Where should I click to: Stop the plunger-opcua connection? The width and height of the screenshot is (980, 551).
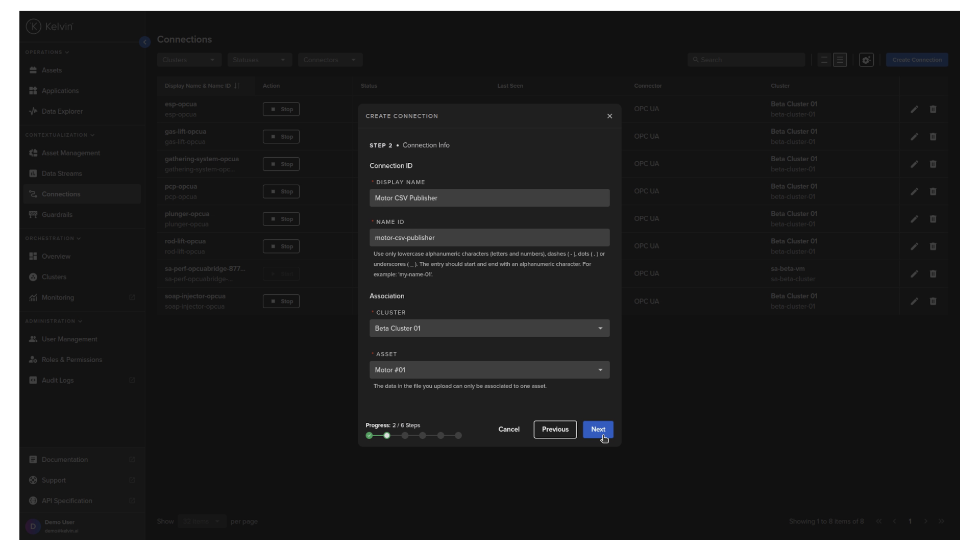(281, 219)
